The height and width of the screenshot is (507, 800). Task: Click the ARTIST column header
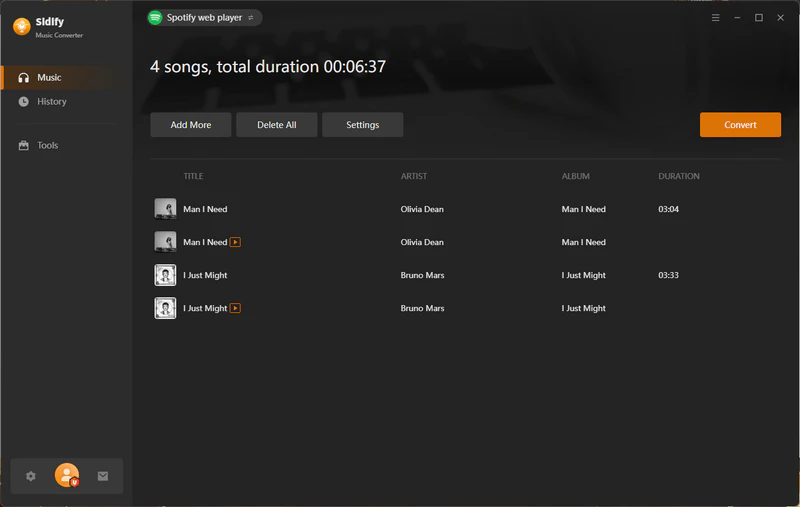(414, 176)
